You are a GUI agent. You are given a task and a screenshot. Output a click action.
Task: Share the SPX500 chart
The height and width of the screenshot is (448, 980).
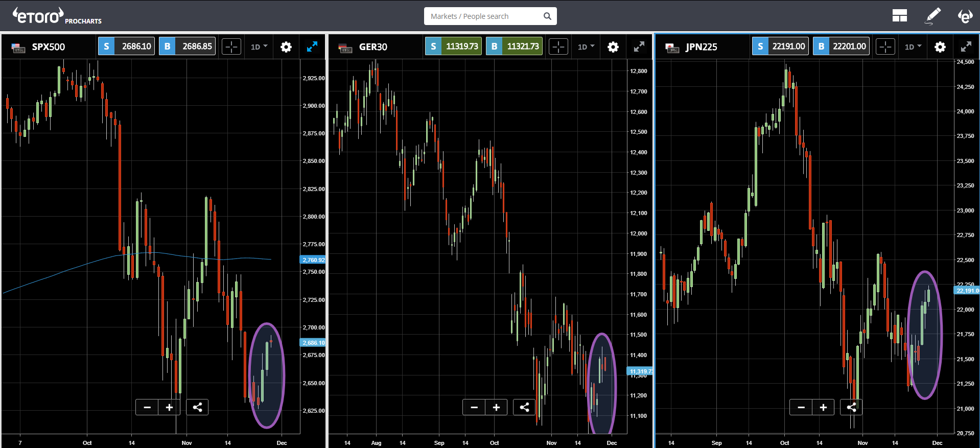coord(197,407)
